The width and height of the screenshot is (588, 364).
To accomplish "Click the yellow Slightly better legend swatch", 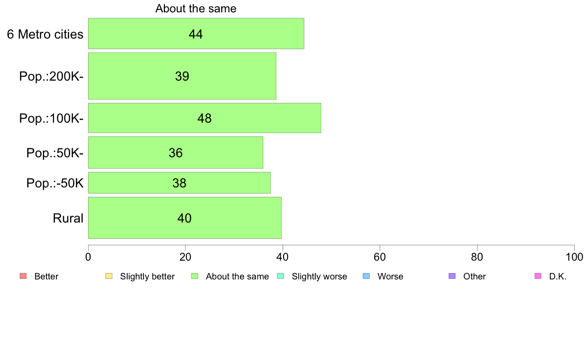I will pyautogui.click(x=109, y=276).
